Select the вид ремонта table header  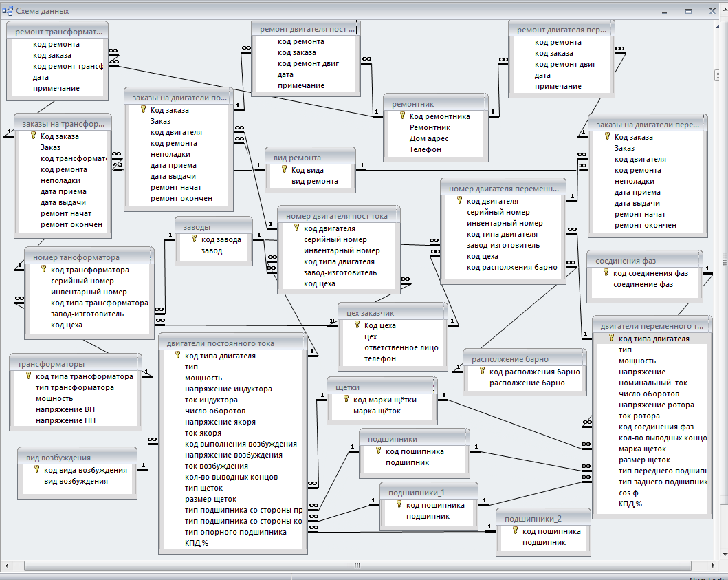310,158
